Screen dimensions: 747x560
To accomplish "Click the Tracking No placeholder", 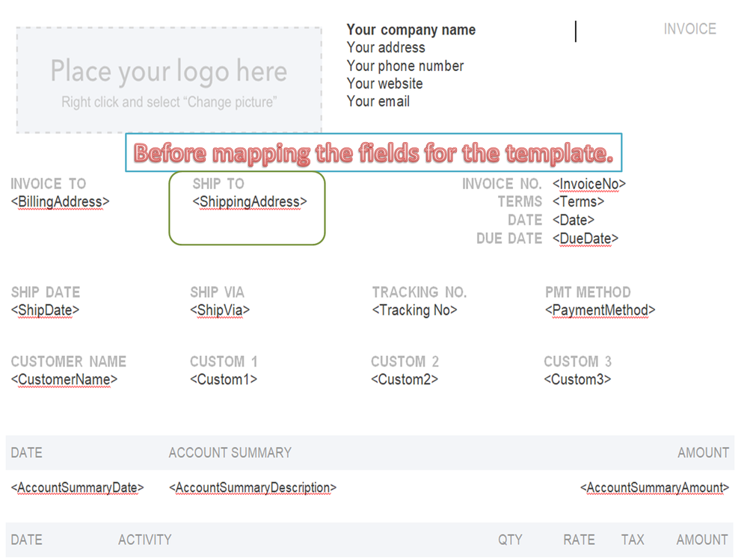I will [x=414, y=310].
